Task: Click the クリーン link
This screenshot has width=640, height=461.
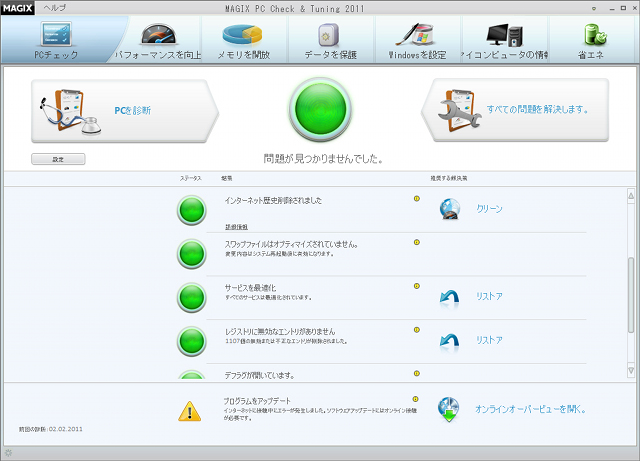Action: (x=489, y=209)
